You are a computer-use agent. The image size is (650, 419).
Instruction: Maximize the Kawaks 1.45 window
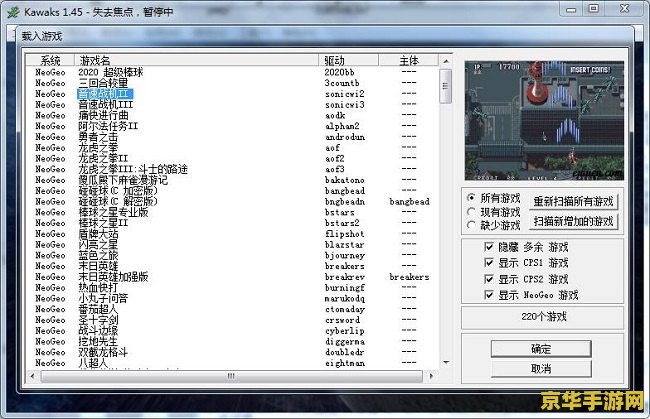(x=594, y=9)
